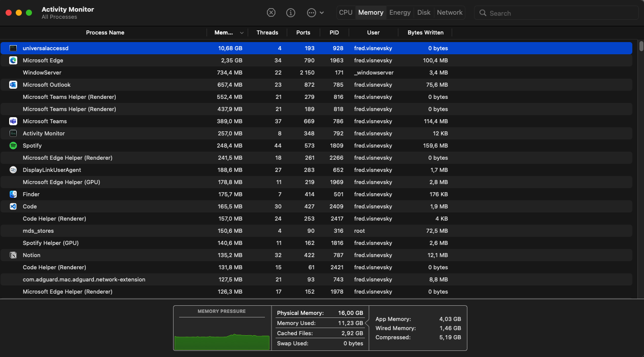This screenshot has width=644, height=357.
Task: Click the _windowserver user cell
Action: pyautogui.click(x=374, y=73)
